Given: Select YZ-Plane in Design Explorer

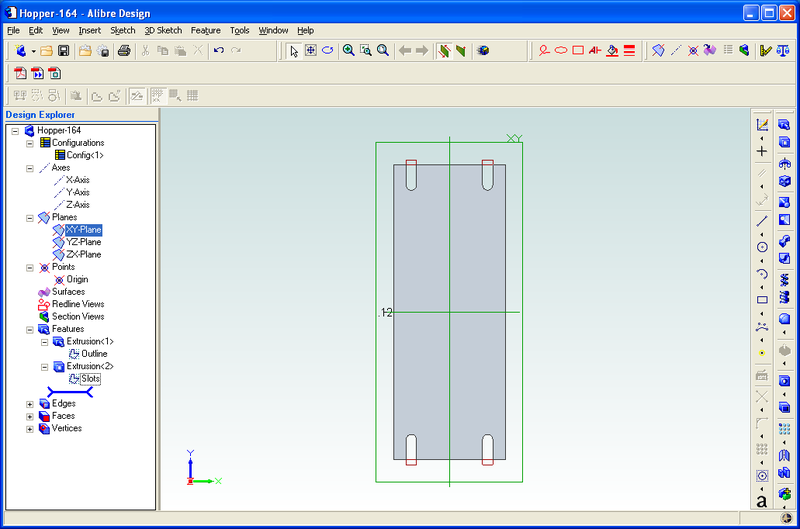Looking at the screenshot, I should pos(84,242).
